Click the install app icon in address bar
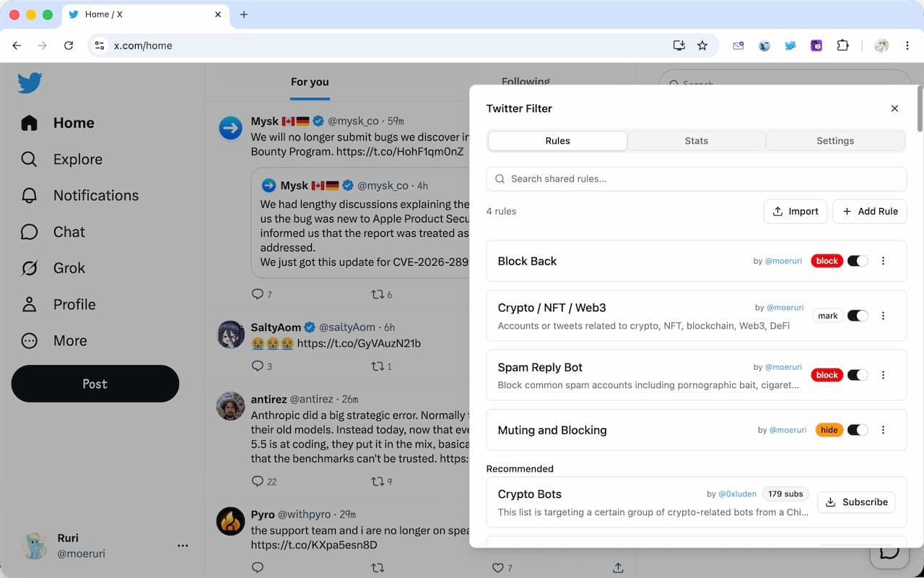 (679, 46)
